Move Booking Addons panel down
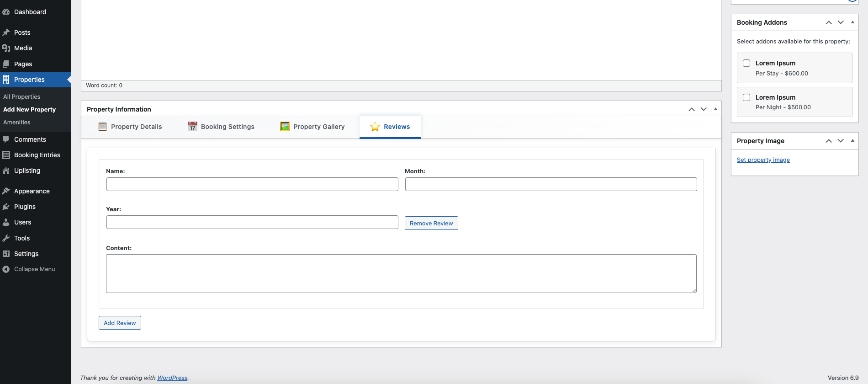 (841, 22)
